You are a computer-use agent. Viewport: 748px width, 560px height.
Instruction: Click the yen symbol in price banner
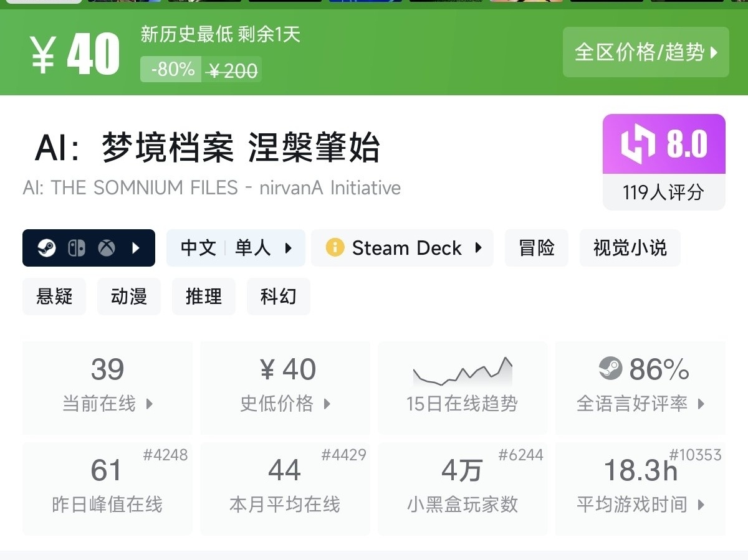click(x=42, y=54)
